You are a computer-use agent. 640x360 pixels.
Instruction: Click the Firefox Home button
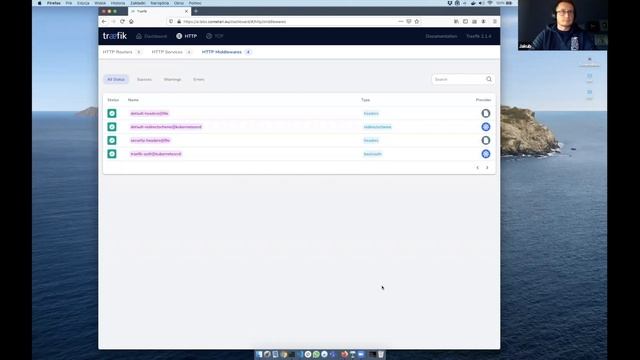131,21
